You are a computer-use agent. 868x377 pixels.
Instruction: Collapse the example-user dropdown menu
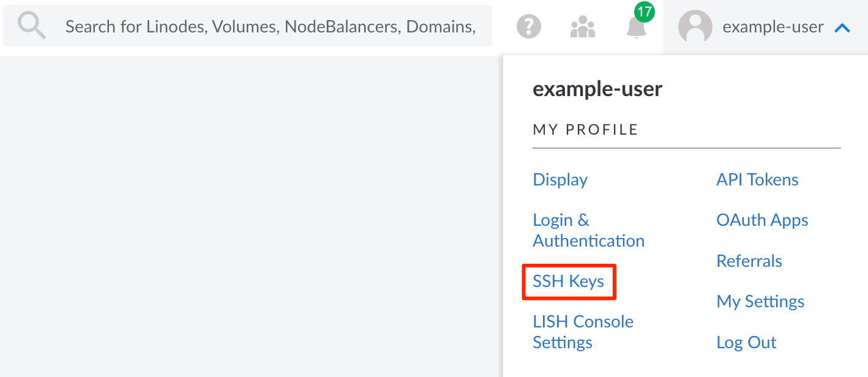(843, 26)
